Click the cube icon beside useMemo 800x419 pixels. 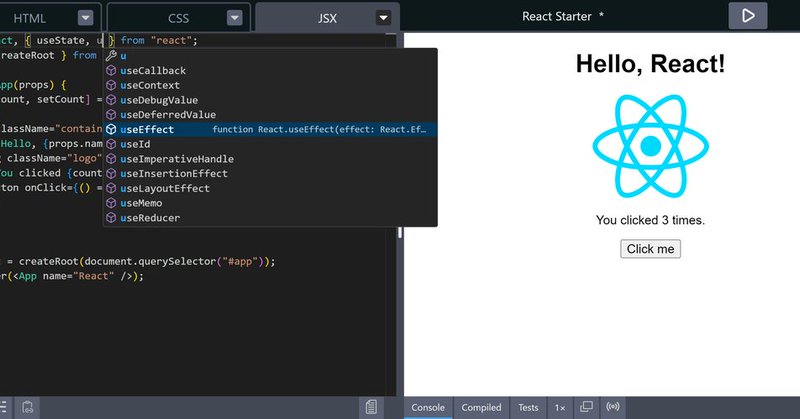tap(111, 203)
